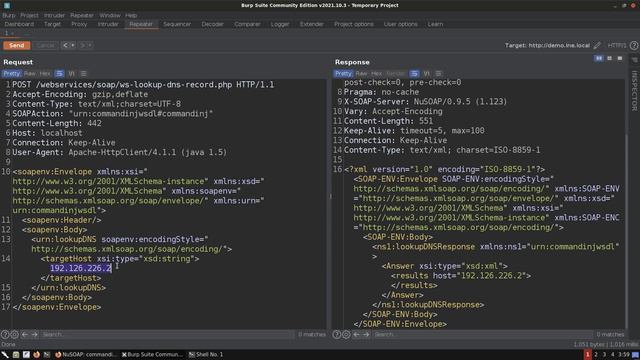Switch to the Sequencer tab

(177, 24)
